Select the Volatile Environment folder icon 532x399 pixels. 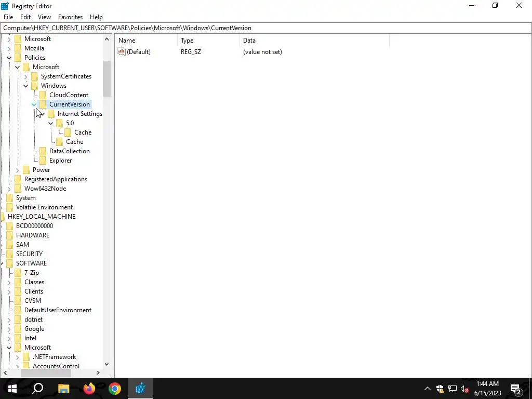point(9,207)
